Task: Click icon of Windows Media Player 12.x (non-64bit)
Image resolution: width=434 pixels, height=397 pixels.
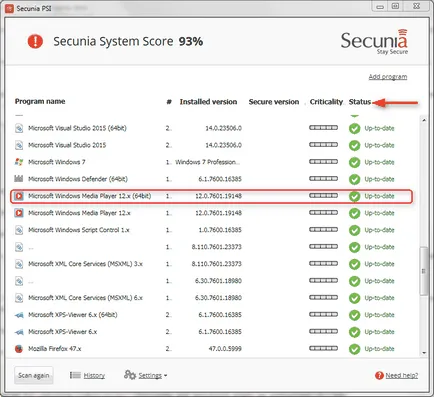Action: (x=19, y=213)
